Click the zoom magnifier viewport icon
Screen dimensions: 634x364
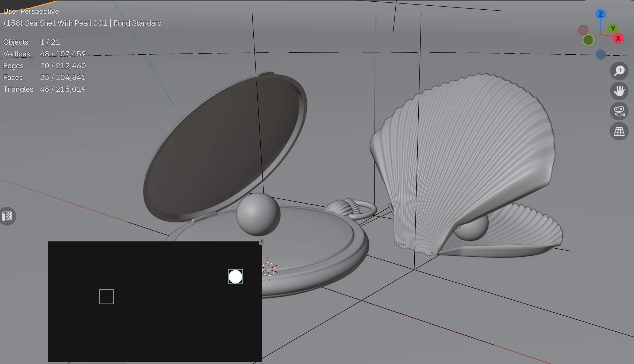tap(619, 71)
